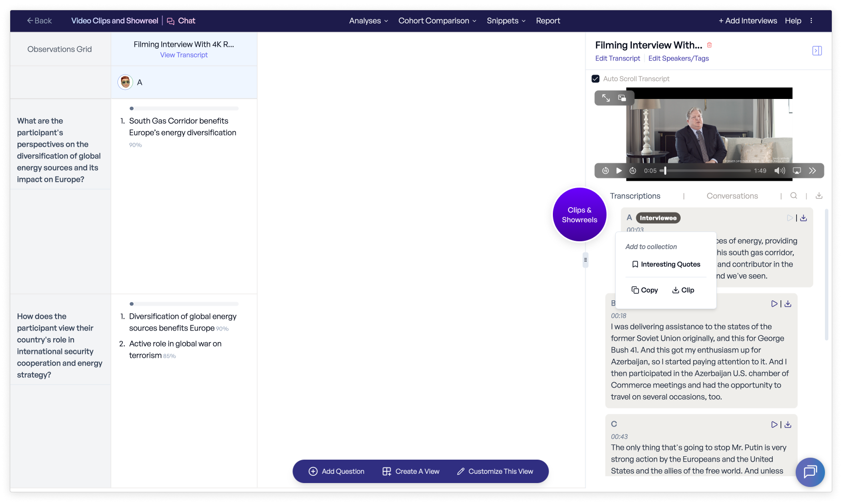Viewport: 842px width, 504px height.
Task: Open the Analyses dropdown menu
Action: pos(368,21)
